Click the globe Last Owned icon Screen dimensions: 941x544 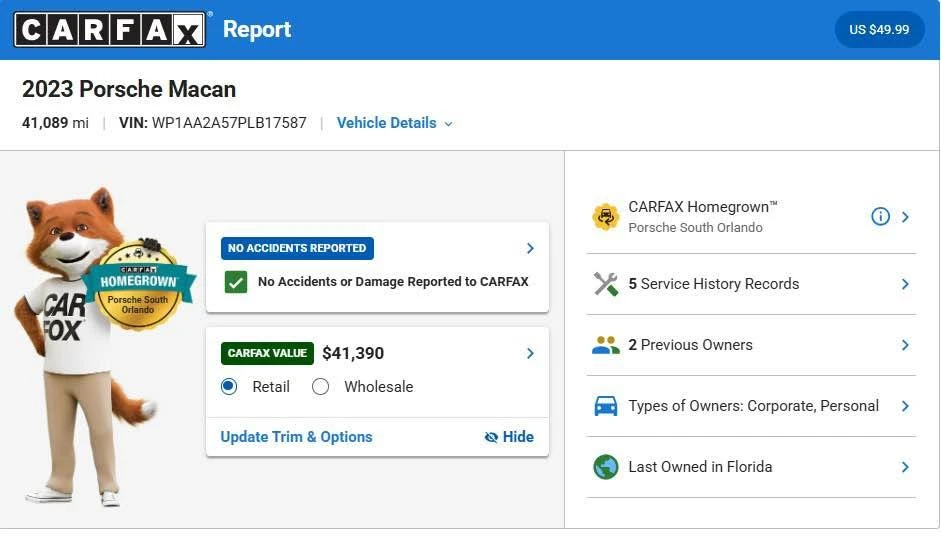pyautogui.click(x=606, y=467)
